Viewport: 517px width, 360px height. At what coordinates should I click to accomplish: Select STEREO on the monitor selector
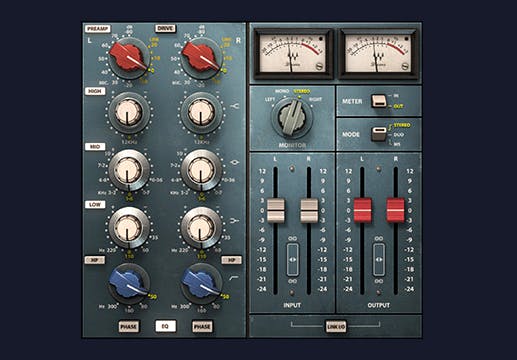pyautogui.click(x=302, y=91)
